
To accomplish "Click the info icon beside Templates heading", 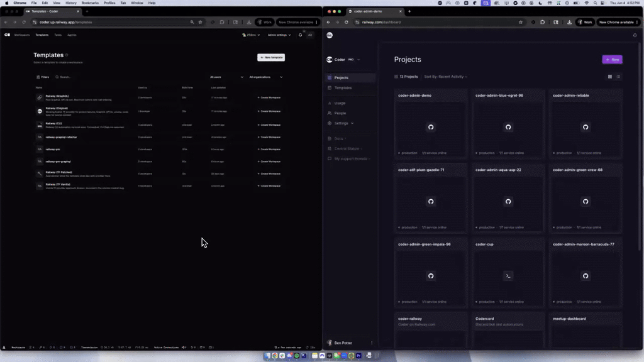I will (67, 55).
